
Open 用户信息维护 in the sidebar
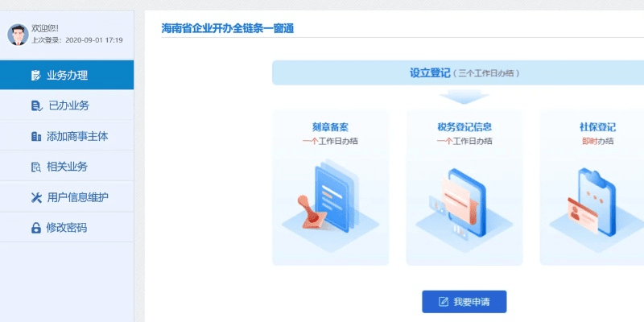pyautogui.click(x=67, y=197)
